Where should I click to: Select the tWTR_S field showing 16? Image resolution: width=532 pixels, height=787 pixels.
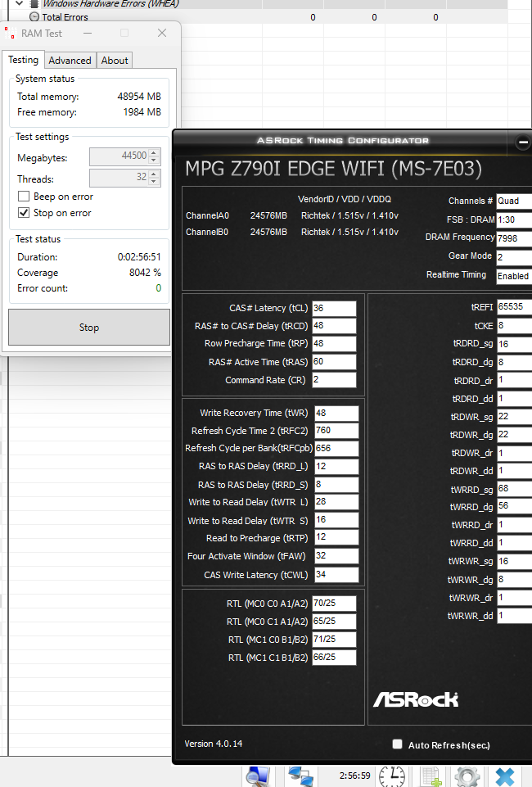[336, 520]
